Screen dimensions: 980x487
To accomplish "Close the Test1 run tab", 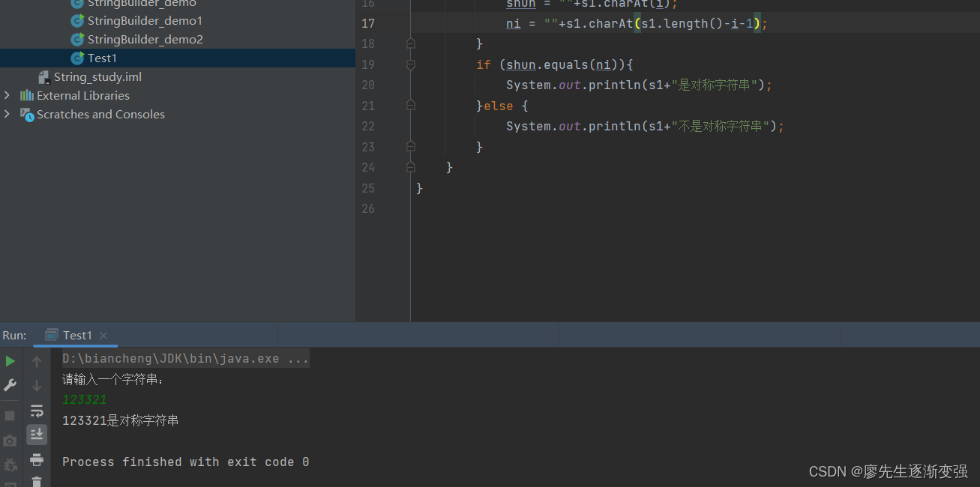I will 103,335.
